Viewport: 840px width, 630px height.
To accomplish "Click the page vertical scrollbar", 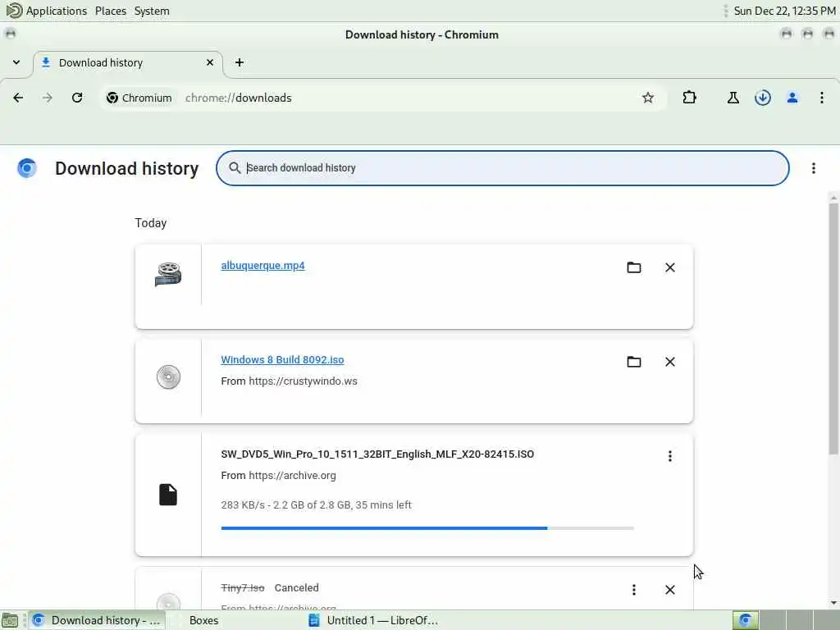I will (x=833, y=328).
